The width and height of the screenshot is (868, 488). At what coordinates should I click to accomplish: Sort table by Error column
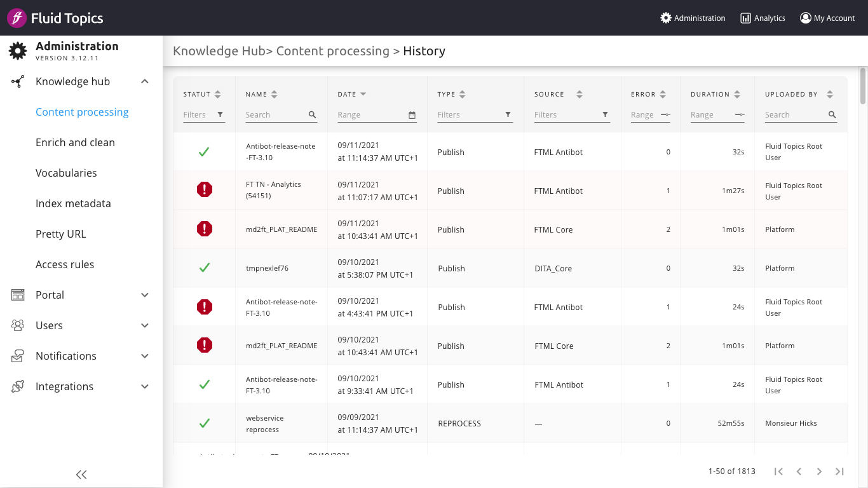663,94
